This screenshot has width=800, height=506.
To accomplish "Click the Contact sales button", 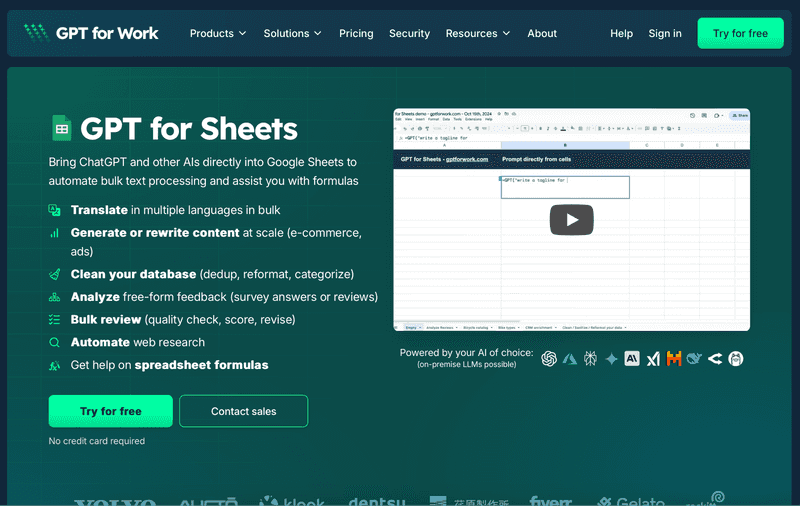I will point(243,411).
